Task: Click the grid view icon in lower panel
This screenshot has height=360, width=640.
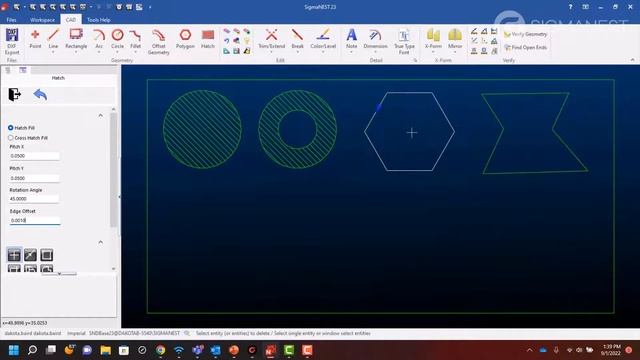Action: pyautogui.click(x=14, y=255)
